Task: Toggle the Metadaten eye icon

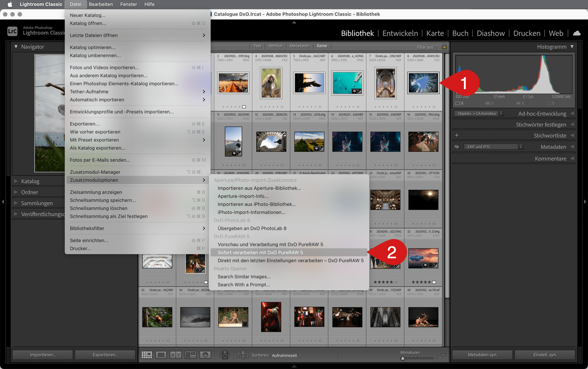Action: click(457, 147)
